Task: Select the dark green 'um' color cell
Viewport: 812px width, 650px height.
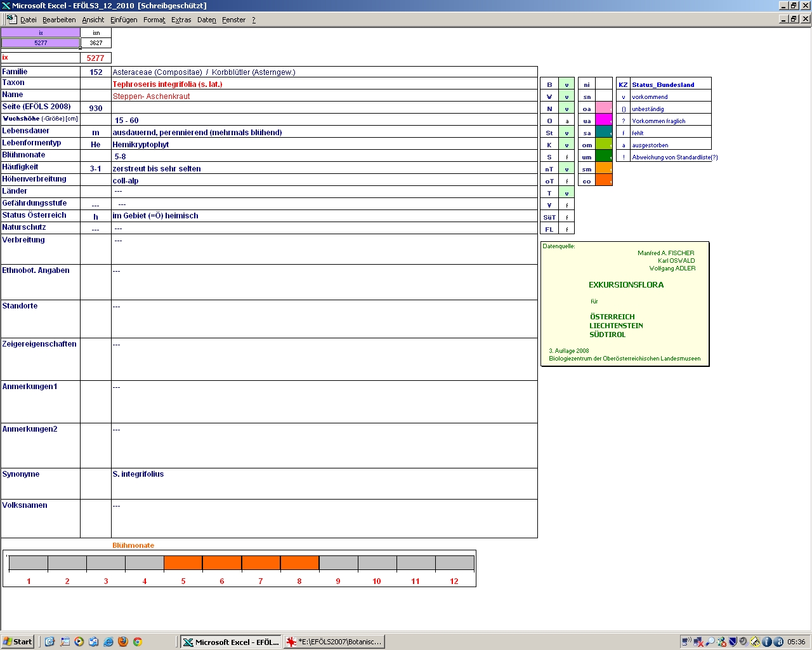Action: coord(604,156)
